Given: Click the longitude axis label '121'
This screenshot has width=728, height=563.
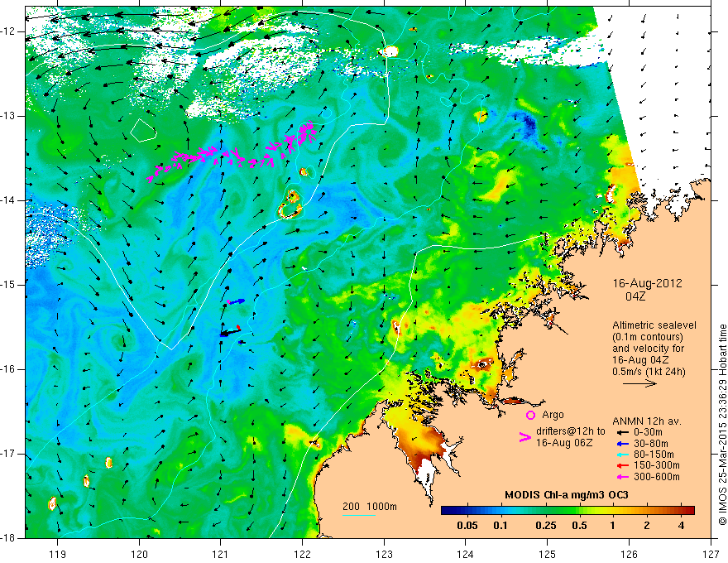Looking at the screenshot, I should click(221, 554).
